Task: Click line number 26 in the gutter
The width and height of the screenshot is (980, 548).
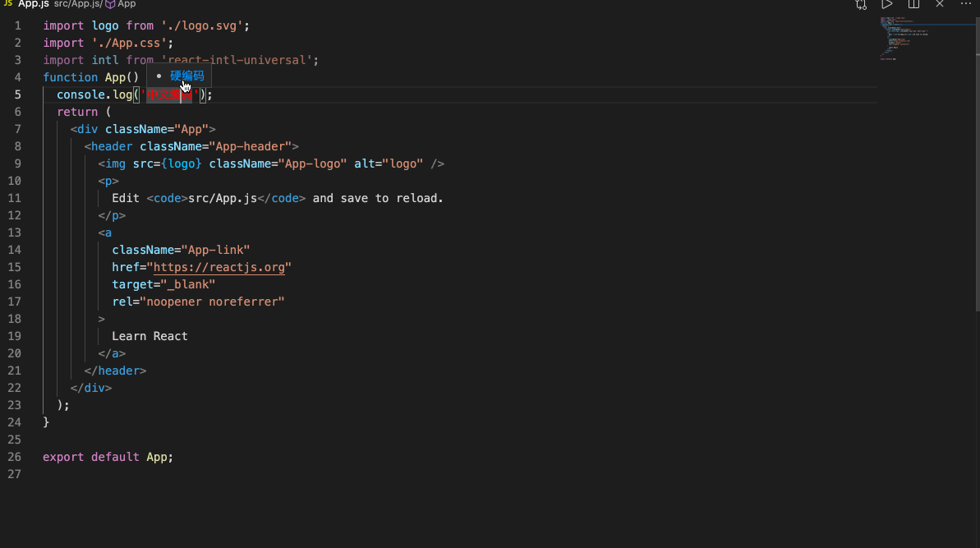Action: tap(15, 457)
